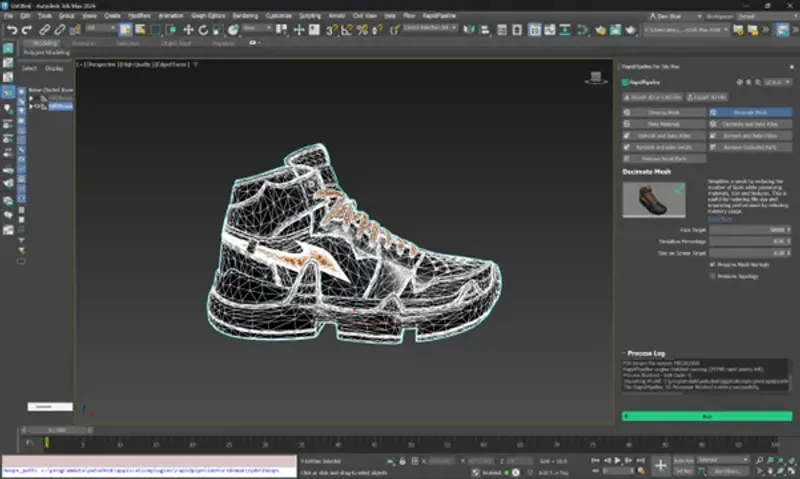
Task: Select the Decimate Mesh preset button
Action: [x=750, y=112]
